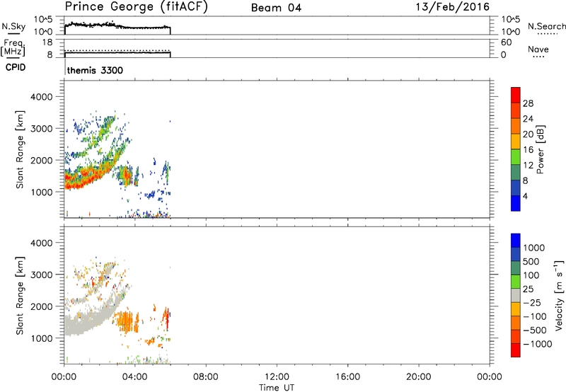Click the '04:00' time tick label

coord(134,377)
